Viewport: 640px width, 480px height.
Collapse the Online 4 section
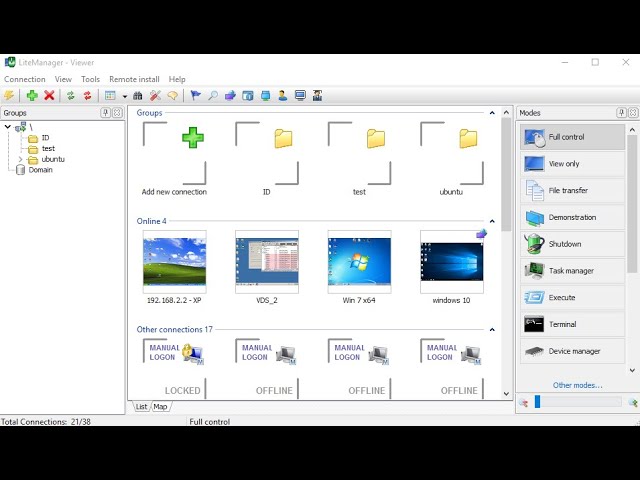pyautogui.click(x=492, y=221)
